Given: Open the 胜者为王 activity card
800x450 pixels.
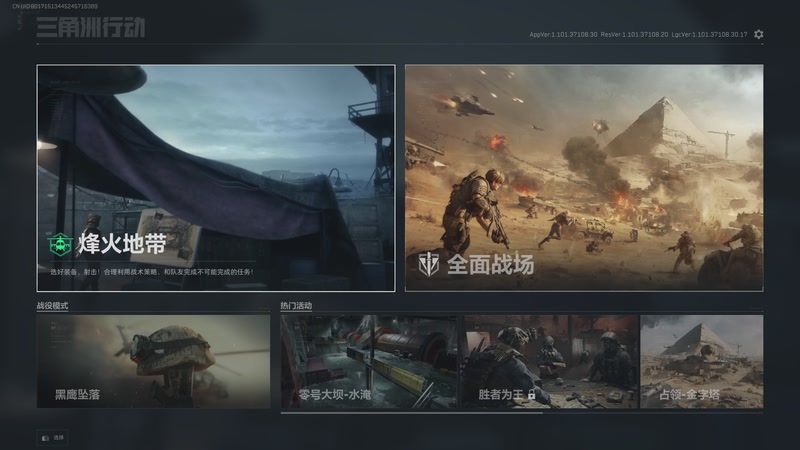Looking at the screenshot, I should click(549, 361).
